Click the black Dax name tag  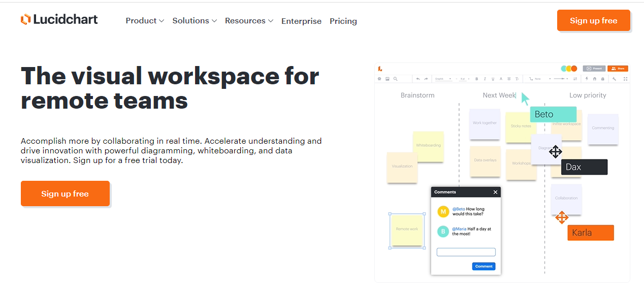(584, 167)
